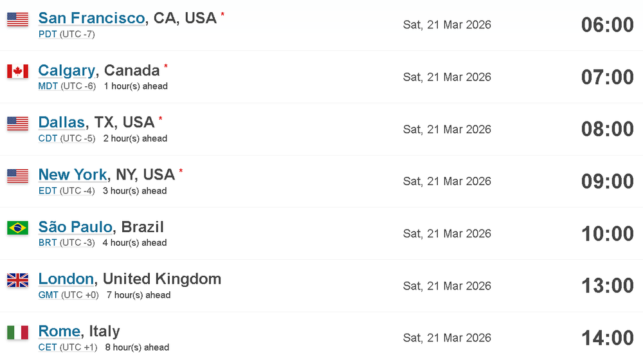The width and height of the screenshot is (643, 364).
Task: Click the US flag beside San Francisco
Action: (17, 19)
